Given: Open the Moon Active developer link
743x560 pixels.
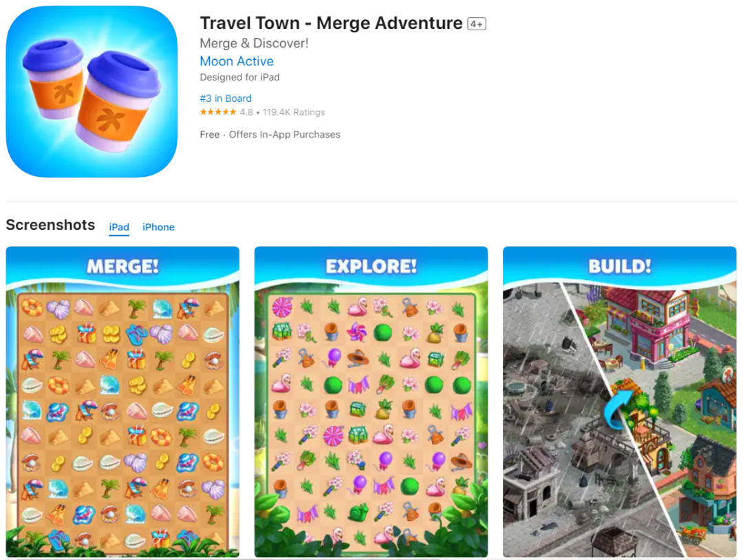Looking at the screenshot, I should point(237,61).
